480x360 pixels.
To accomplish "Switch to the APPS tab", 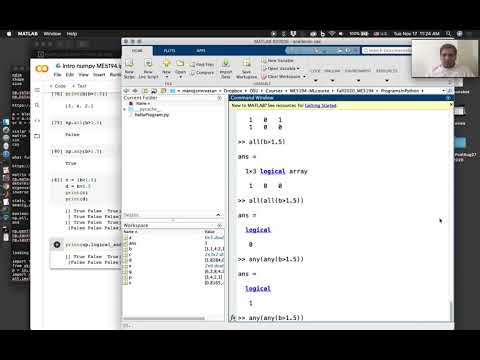I will click(x=201, y=51).
